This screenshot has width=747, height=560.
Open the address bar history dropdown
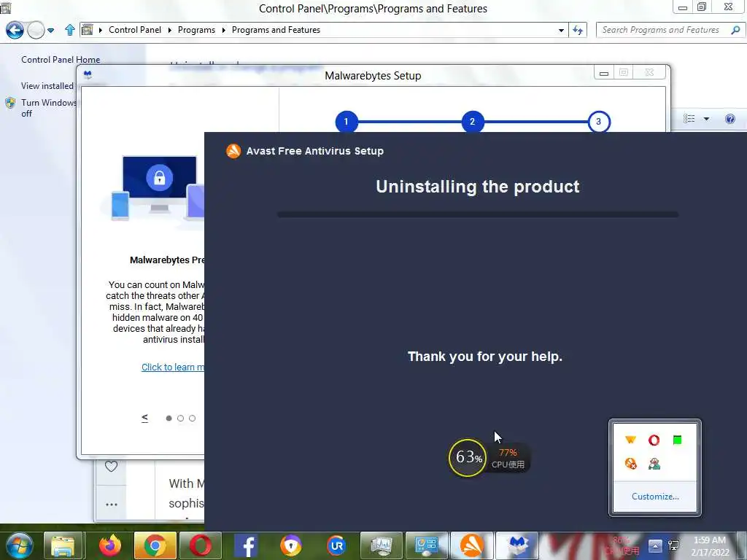coord(561,30)
